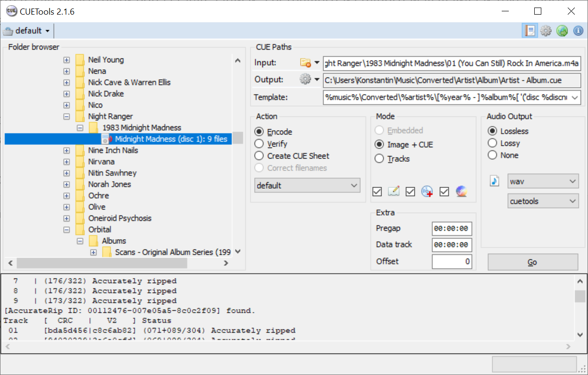The width and height of the screenshot is (588, 375).
Task: Collapse the 1983 Midnight Madness folder
Action: (80, 128)
